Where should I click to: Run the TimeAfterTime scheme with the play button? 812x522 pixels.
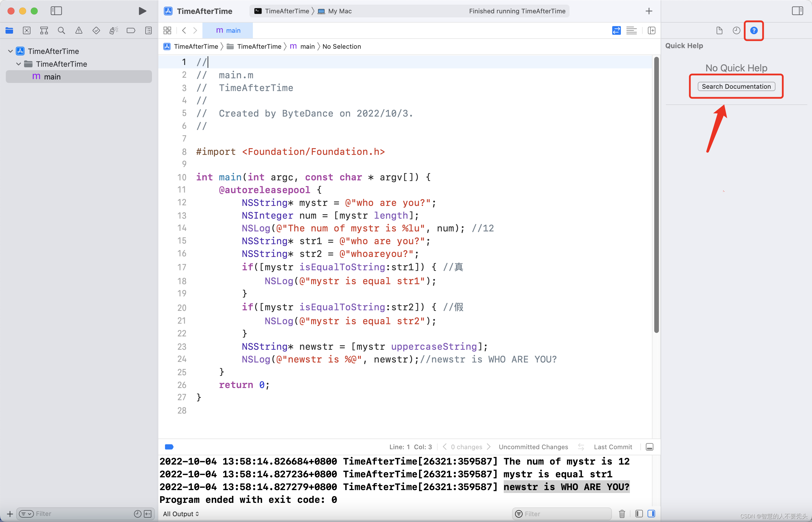coord(142,11)
